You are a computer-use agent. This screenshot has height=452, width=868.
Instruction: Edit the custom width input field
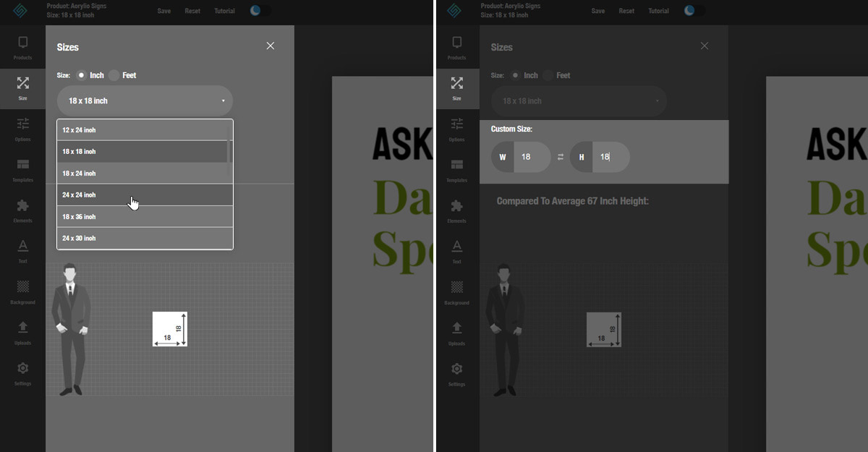coord(532,156)
